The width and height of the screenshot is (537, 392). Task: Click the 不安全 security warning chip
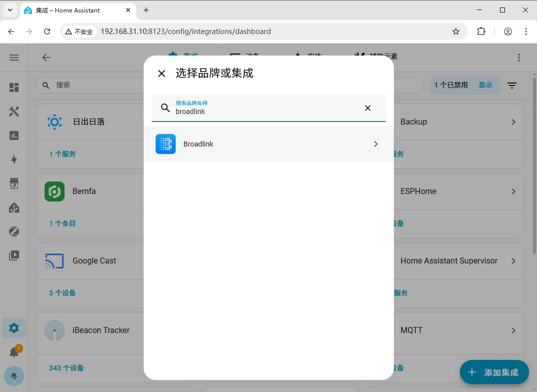click(79, 31)
